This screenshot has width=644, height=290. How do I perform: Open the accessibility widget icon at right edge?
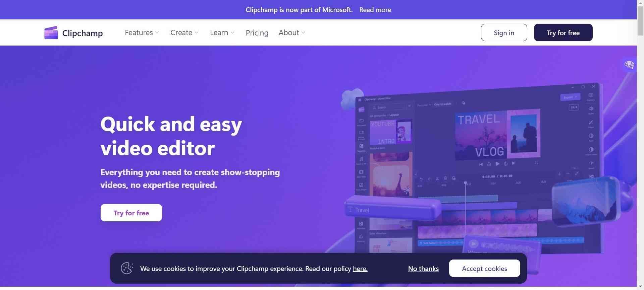[629, 65]
